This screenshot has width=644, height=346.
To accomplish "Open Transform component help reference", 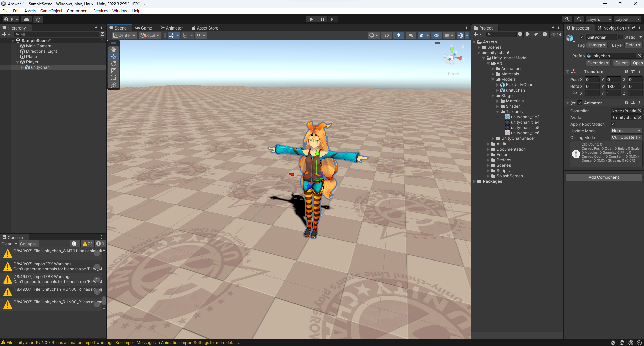I will pos(626,71).
